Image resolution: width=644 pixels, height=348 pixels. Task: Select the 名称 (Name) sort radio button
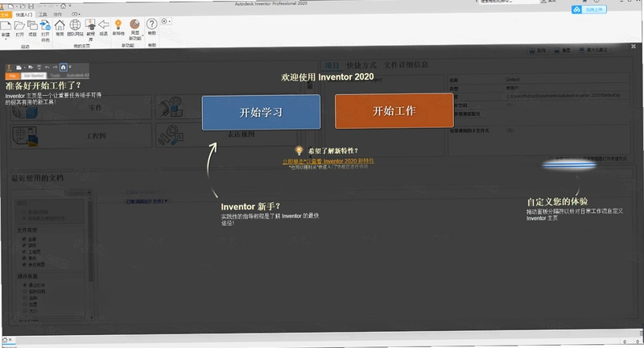pyautogui.click(x=25, y=297)
